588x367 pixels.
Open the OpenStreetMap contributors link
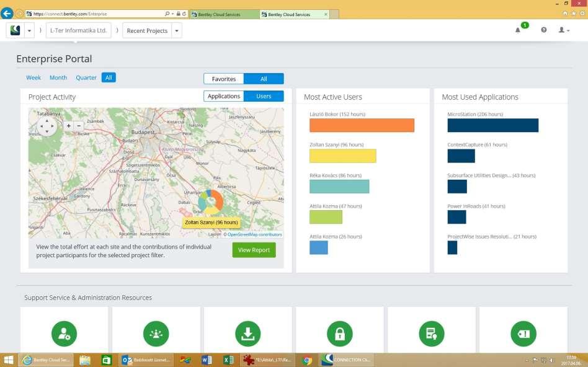[254, 235]
